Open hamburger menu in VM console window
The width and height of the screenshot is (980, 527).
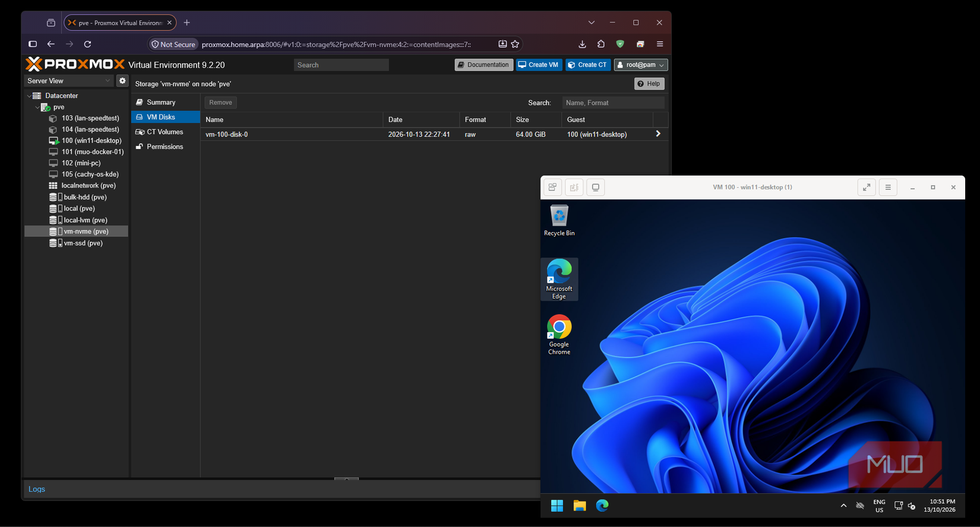[888, 188]
